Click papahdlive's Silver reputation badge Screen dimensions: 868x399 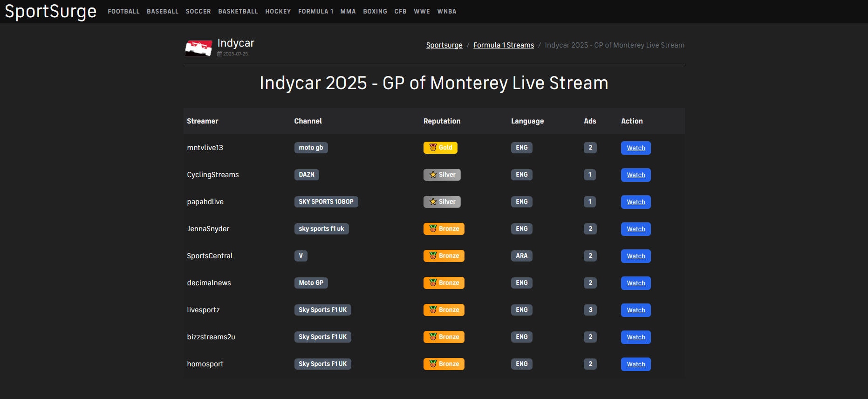[442, 202]
